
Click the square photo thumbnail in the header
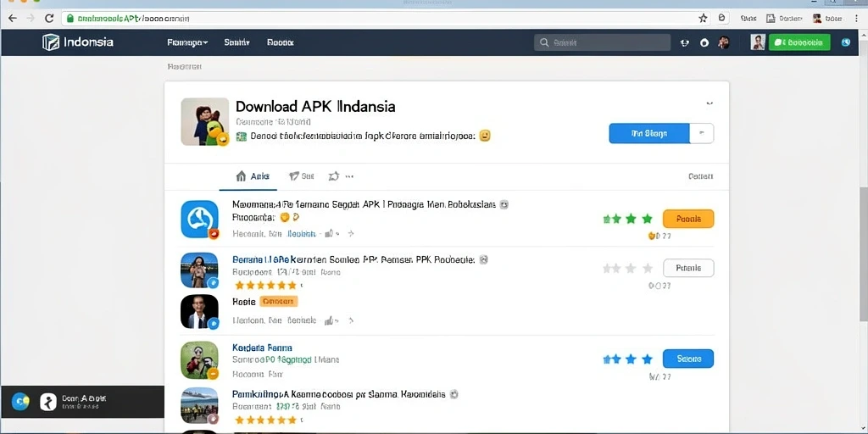pos(758,42)
